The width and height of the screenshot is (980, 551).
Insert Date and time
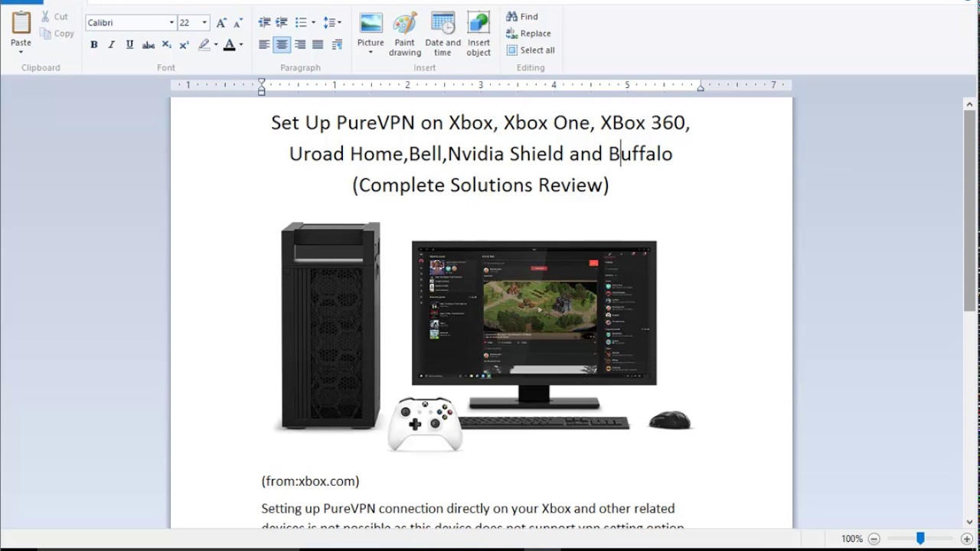click(x=443, y=34)
